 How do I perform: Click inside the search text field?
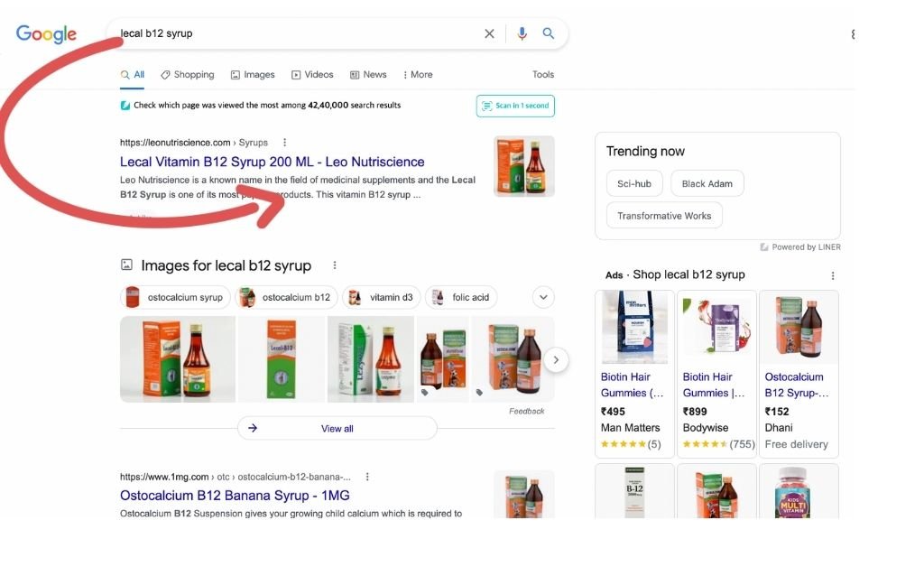tap(298, 34)
